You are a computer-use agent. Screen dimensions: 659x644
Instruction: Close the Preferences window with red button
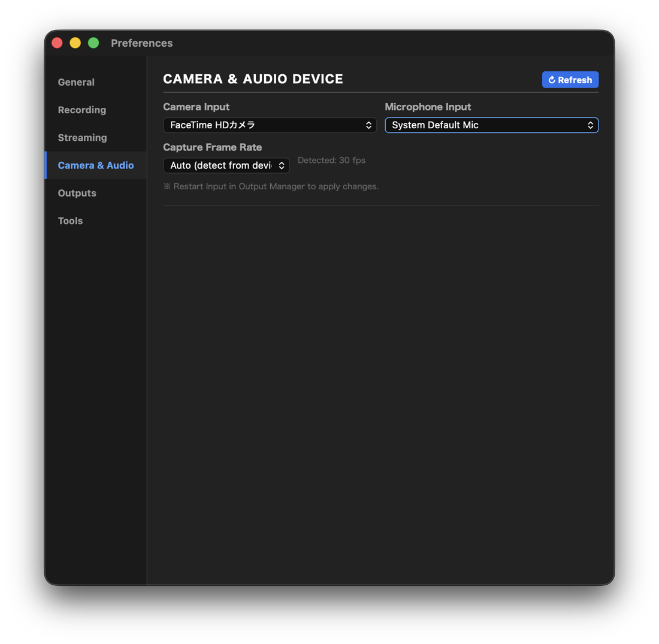(x=57, y=43)
